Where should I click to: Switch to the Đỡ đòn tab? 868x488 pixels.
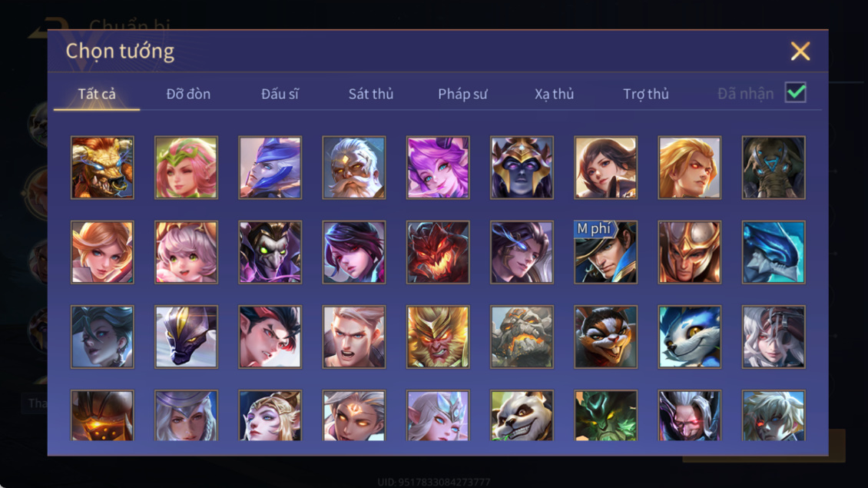[188, 94]
